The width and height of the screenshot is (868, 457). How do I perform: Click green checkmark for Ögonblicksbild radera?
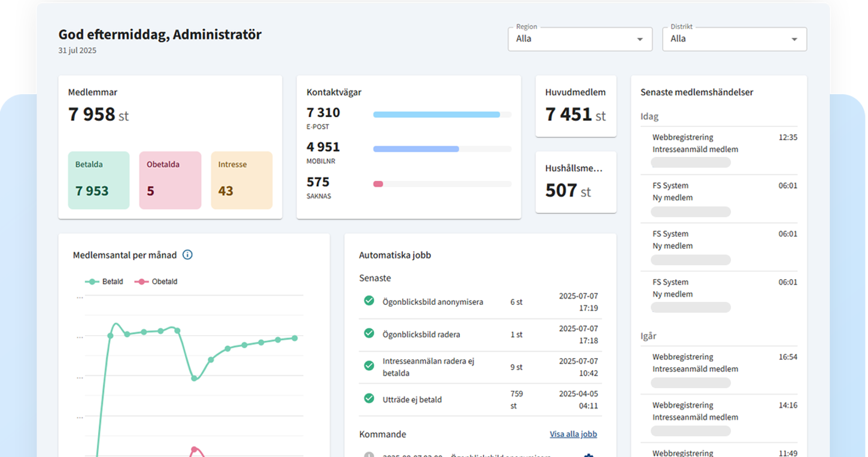[x=369, y=332]
